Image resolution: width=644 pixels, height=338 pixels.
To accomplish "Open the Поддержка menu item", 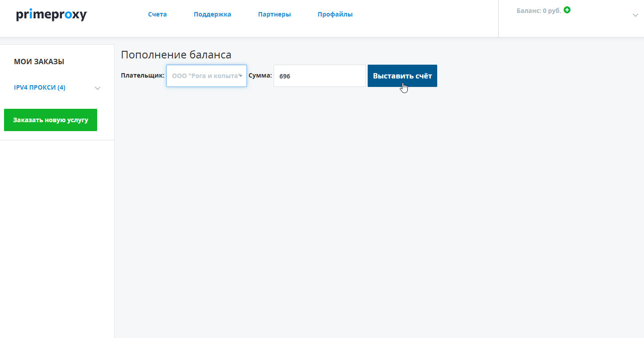I will (213, 14).
